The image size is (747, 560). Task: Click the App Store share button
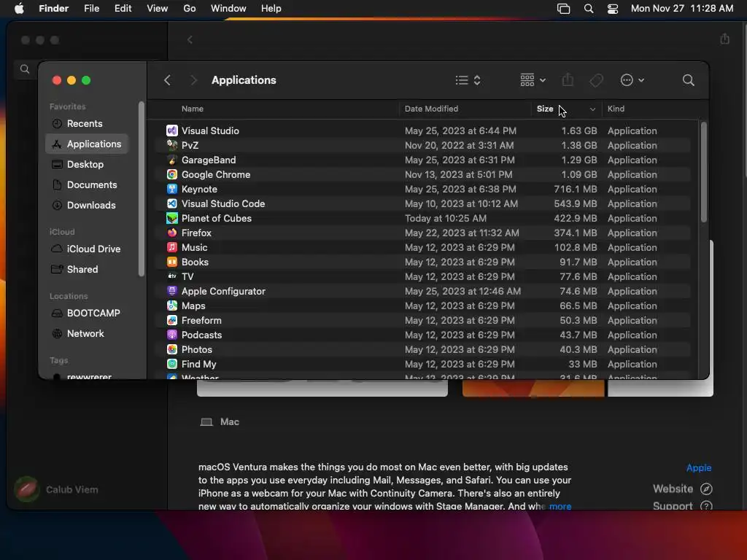(724, 39)
